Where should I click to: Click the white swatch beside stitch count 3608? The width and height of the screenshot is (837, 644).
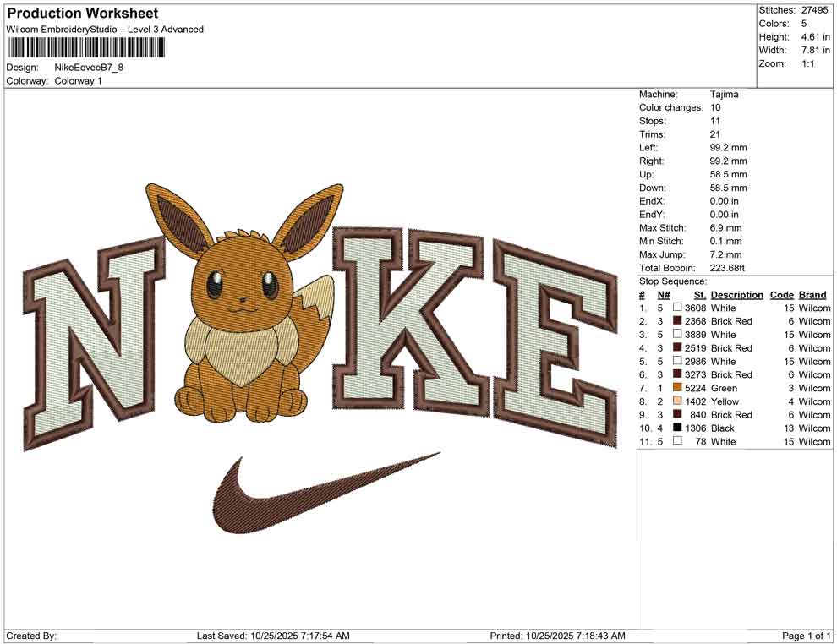coord(677,308)
